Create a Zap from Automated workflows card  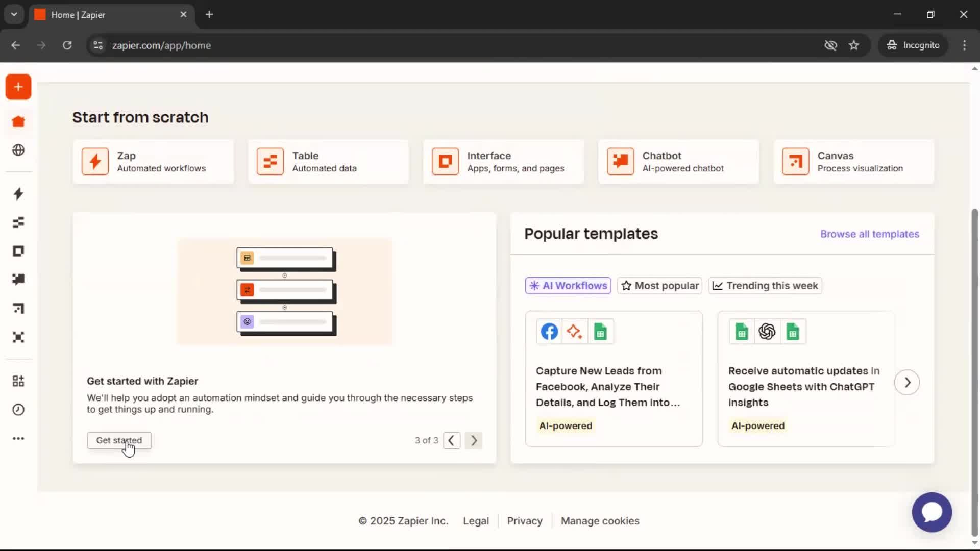pos(153,161)
